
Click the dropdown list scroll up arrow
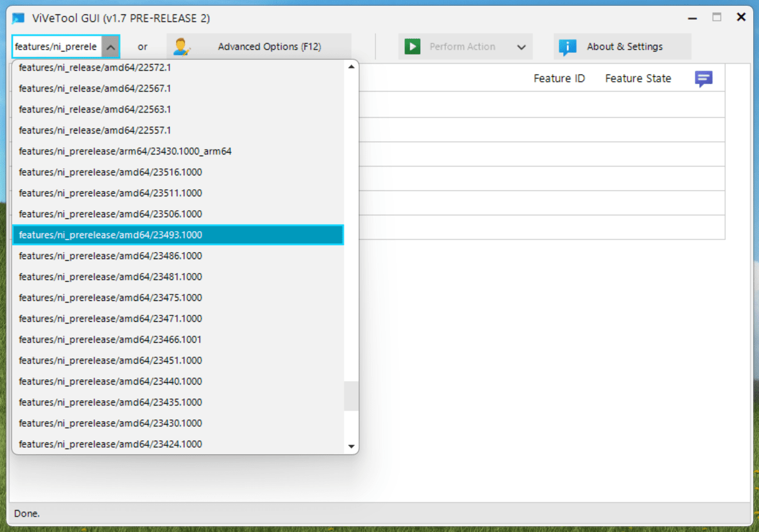[x=351, y=67]
